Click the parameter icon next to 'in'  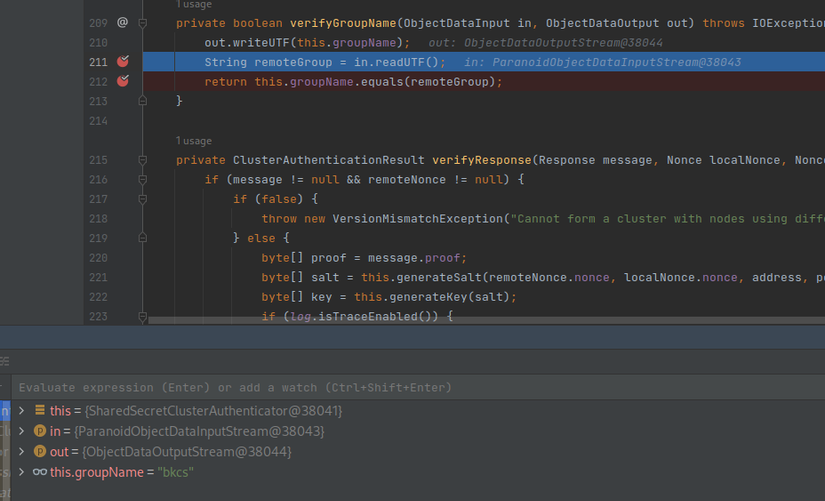pos(40,431)
